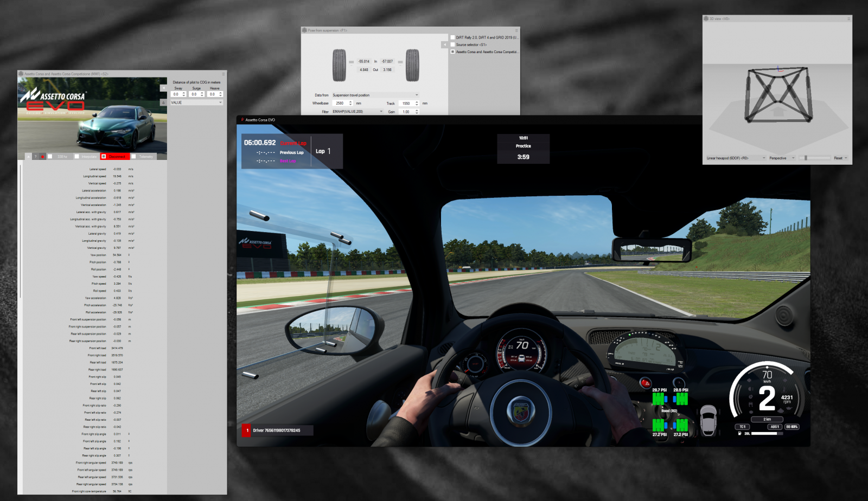Click the gear 2 indicator in HUD
The image size is (868, 501).
tap(767, 399)
